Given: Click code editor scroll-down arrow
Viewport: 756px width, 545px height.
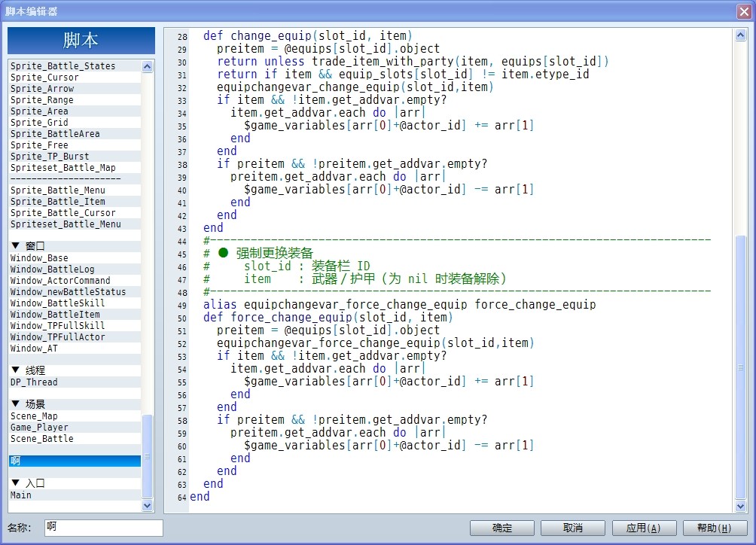Looking at the screenshot, I should 741,506.
